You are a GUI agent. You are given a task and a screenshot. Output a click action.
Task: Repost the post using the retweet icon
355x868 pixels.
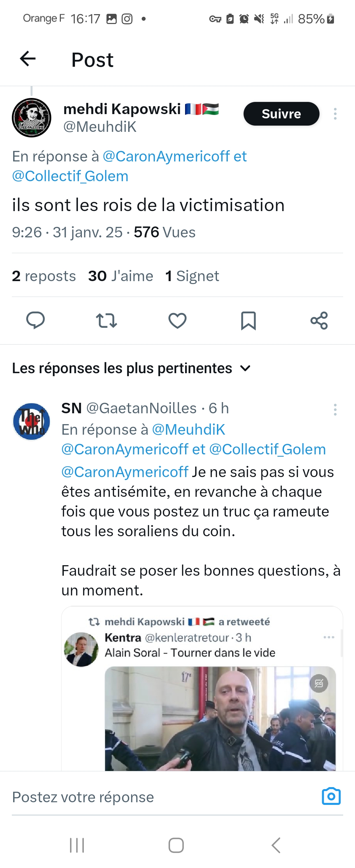click(106, 320)
